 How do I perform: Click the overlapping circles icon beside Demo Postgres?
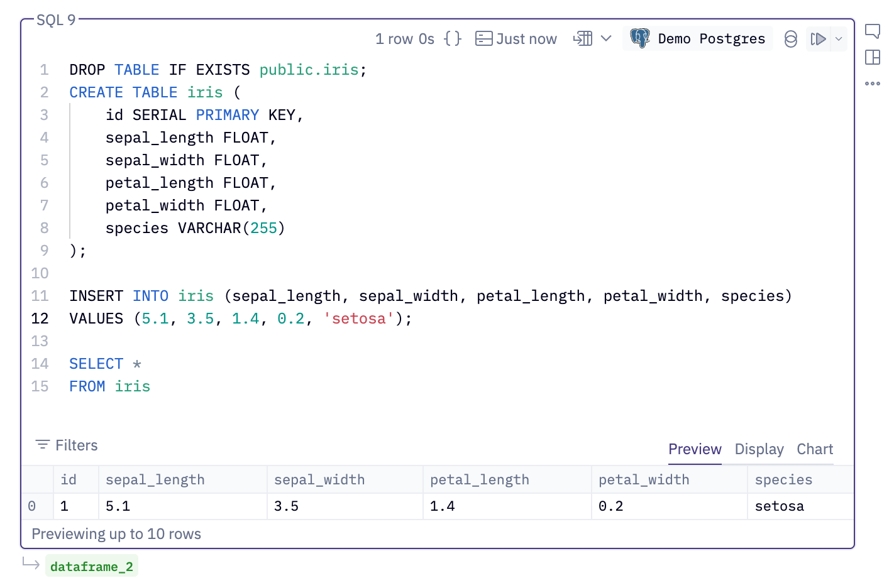click(x=790, y=39)
